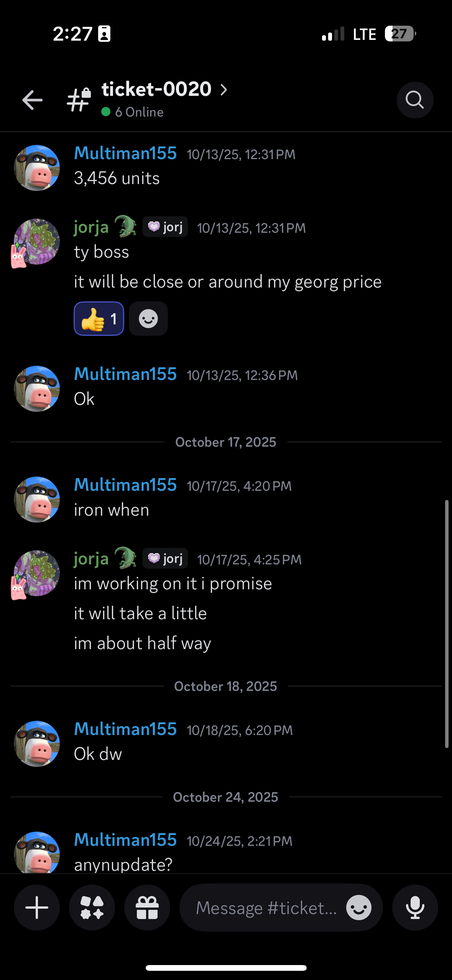Tap the microphone voice message icon
The width and height of the screenshot is (452, 980).
415,908
